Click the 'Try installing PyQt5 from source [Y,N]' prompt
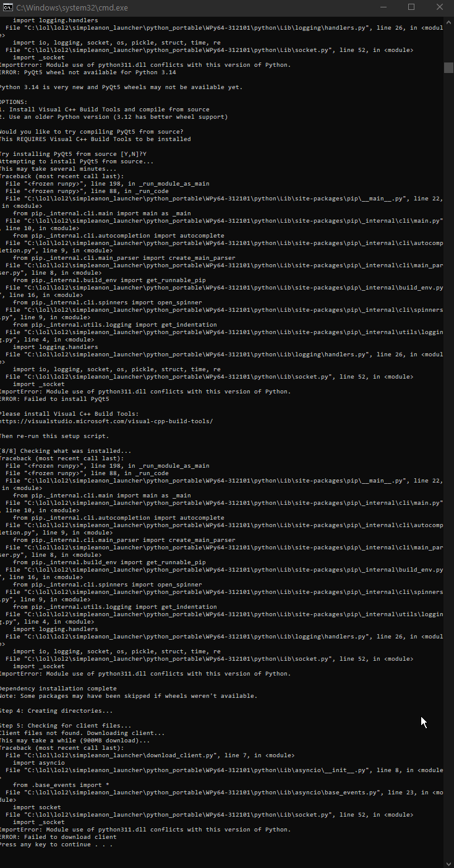The height and width of the screenshot is (868, 454). [x=73, y=154]
